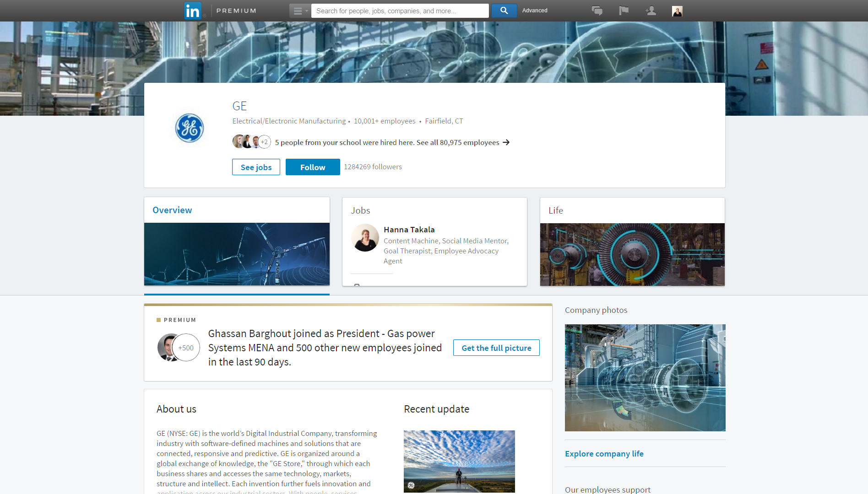Click the PREMIUM label in header
This screenshot has height=494, width=868.
pos(236,11)
